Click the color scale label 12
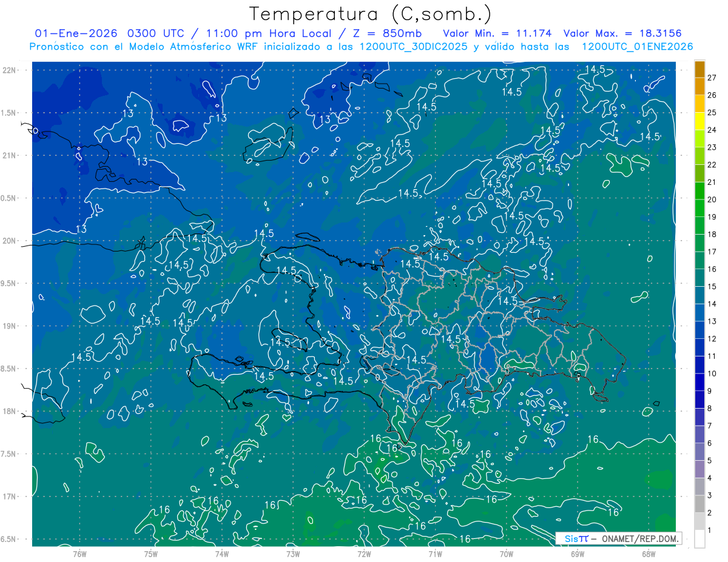This screenshot has height=562, width=728. tap(713, 339)
